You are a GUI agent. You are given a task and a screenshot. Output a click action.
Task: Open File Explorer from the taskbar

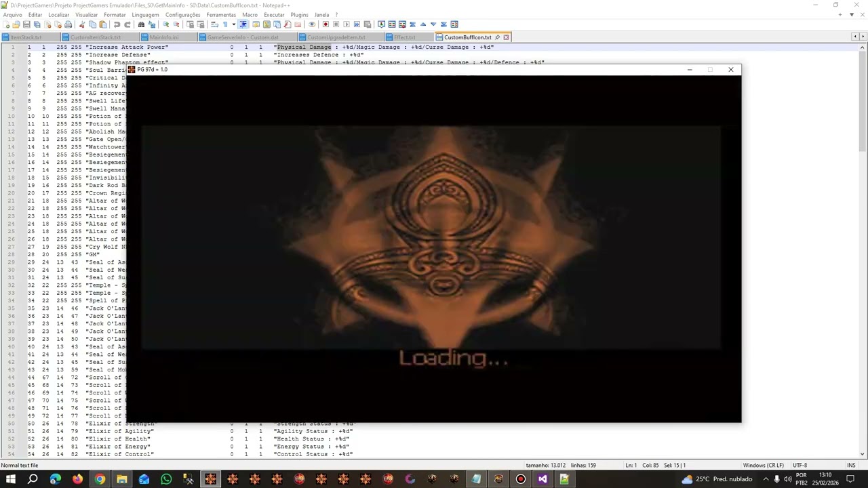122,479
